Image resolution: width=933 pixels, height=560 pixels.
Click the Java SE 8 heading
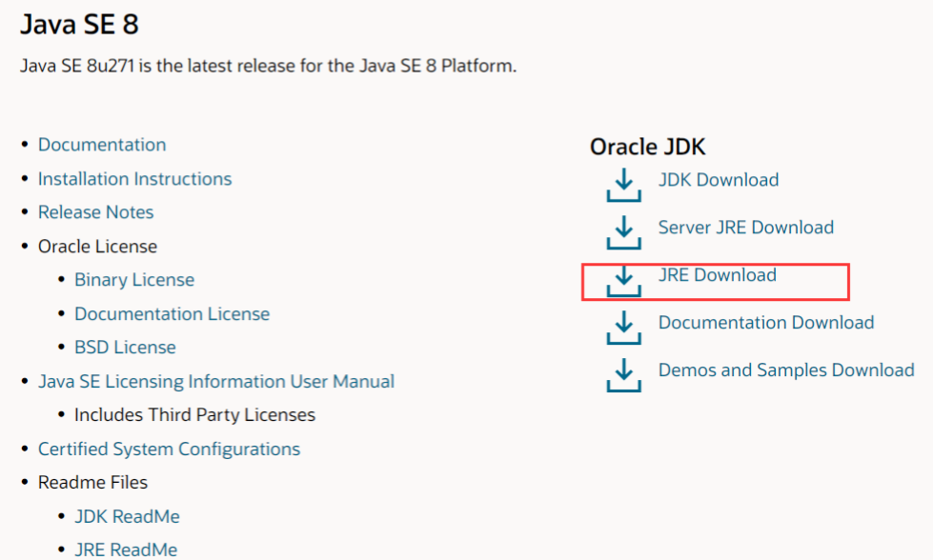79,25
